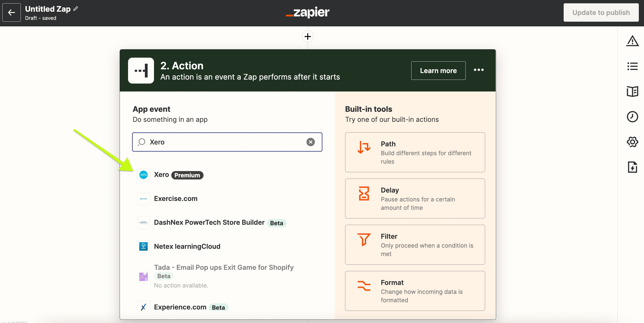Viewport: 644px width, 323px height.
Task: Click the search magnifier icon
Action: click(142, 142)
